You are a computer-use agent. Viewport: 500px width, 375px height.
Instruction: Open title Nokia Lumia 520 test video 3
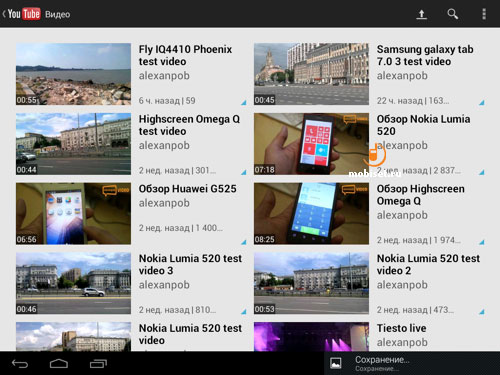(190, 264)
